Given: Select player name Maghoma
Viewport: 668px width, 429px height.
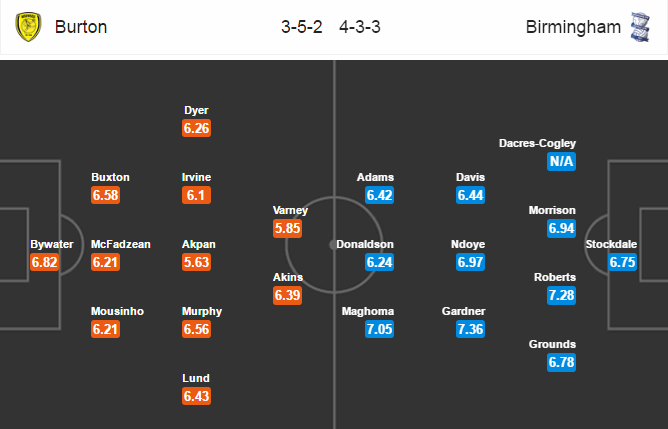Looking at the screenshot, I should [368, 311].
